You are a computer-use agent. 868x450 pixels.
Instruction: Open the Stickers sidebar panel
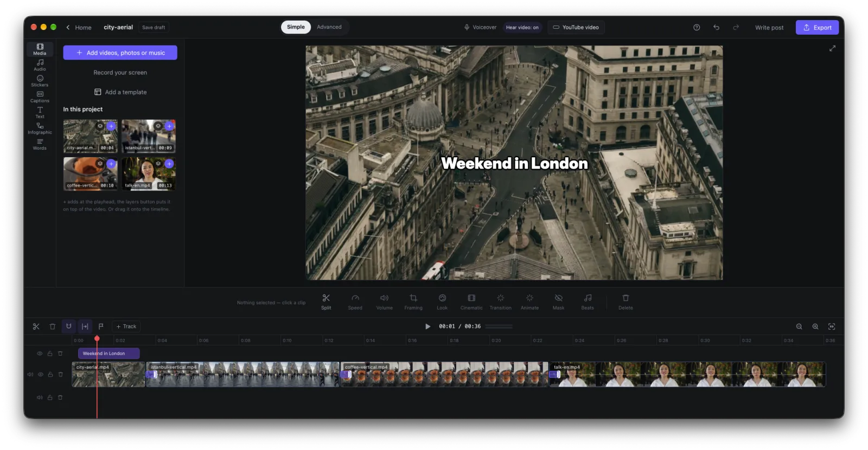tap(40, 81)
